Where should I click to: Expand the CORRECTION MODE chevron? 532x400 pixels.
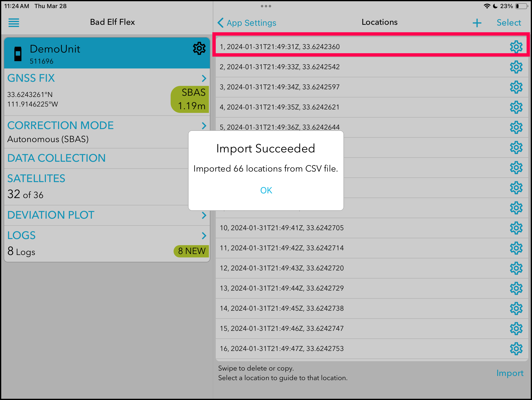coord(204,126)
